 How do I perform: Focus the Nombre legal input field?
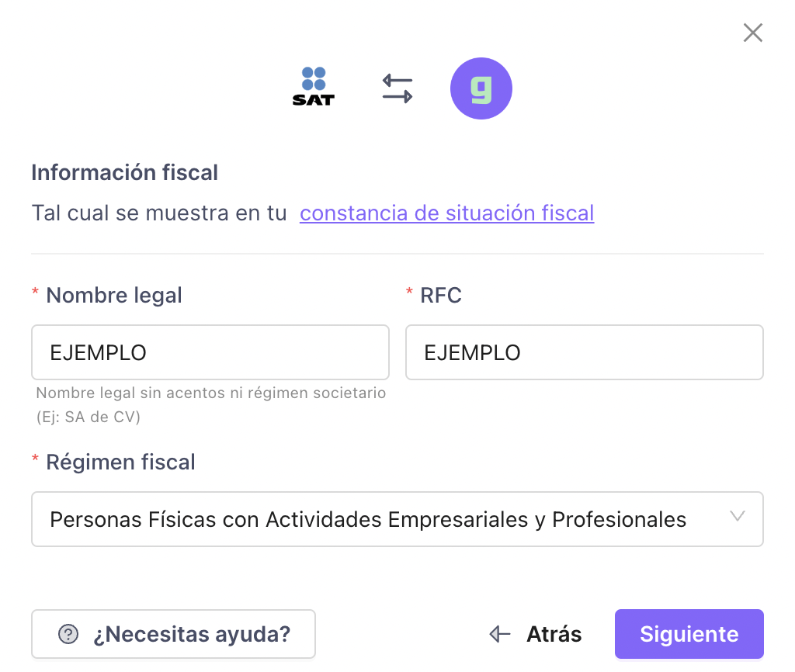[x=210, y=352]
